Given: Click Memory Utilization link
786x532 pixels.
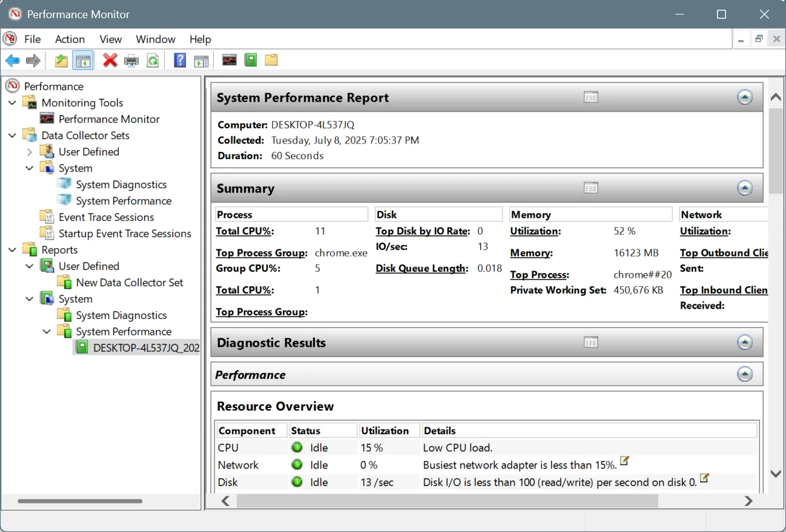Looking at the screenshot, I should tap(535, 231).
